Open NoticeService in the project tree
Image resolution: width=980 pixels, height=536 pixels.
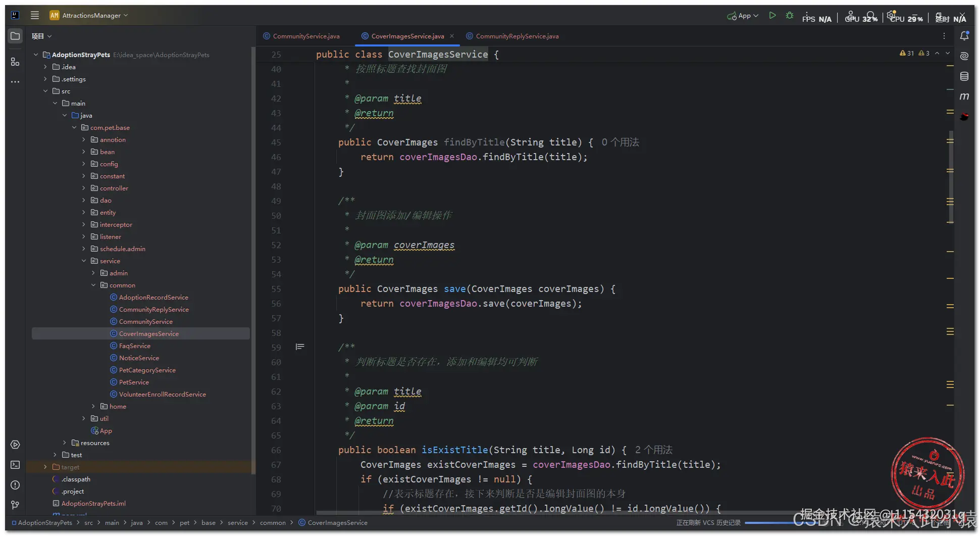139,358
